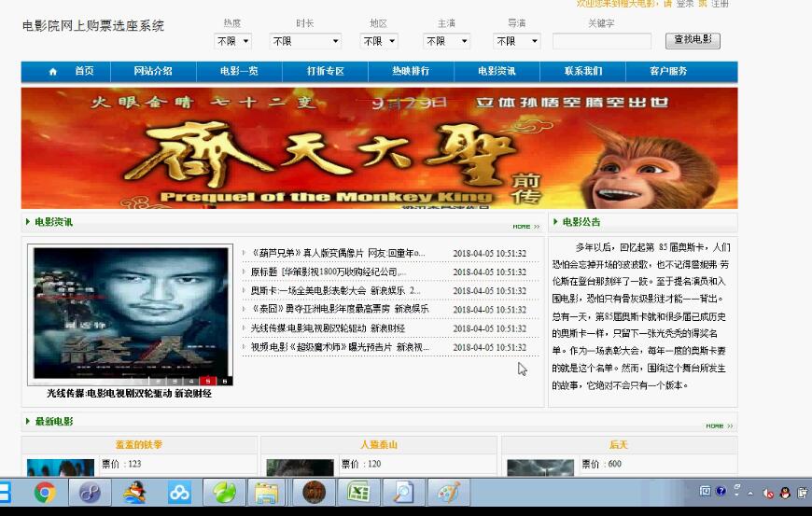Open news 奥斯卡:一场全美电影表彰大会
This screenshot has height=516, width=812.
click(x=336, y=290)
